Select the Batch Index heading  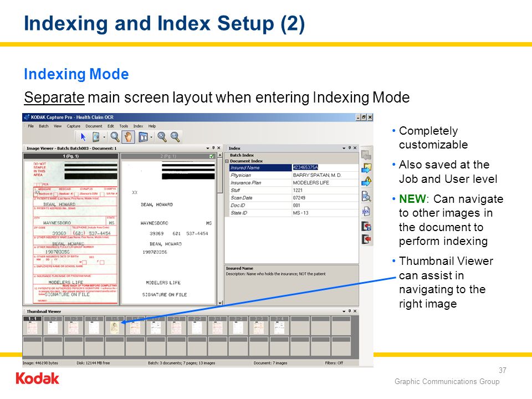click(242, 155)
